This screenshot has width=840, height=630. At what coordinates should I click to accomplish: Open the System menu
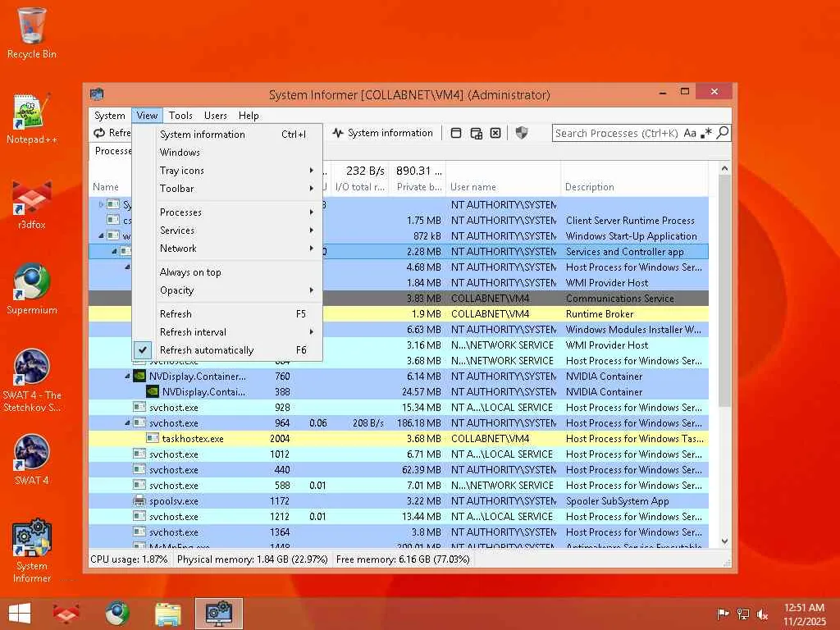point(110,115)
